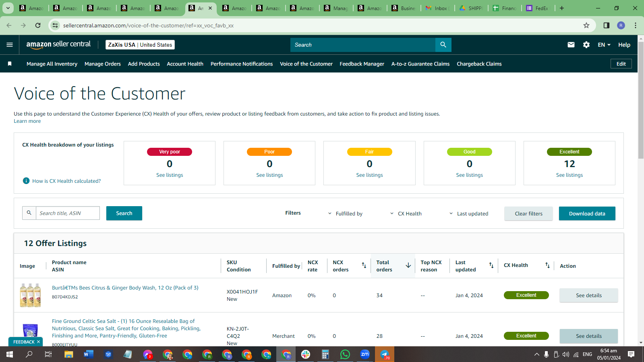Switch to the FedEx browser tab
The height and width of the screenshot is (362, 644).
539,8
